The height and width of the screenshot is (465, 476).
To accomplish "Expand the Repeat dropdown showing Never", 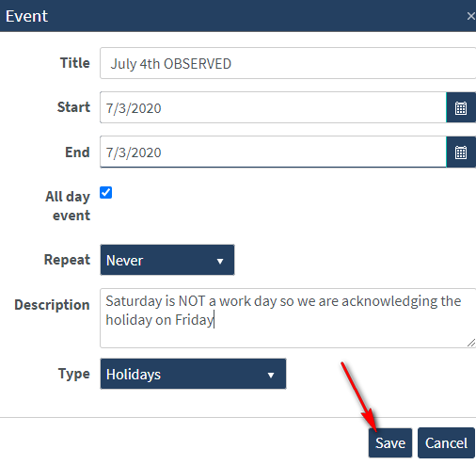I will [x=167, y=260].
